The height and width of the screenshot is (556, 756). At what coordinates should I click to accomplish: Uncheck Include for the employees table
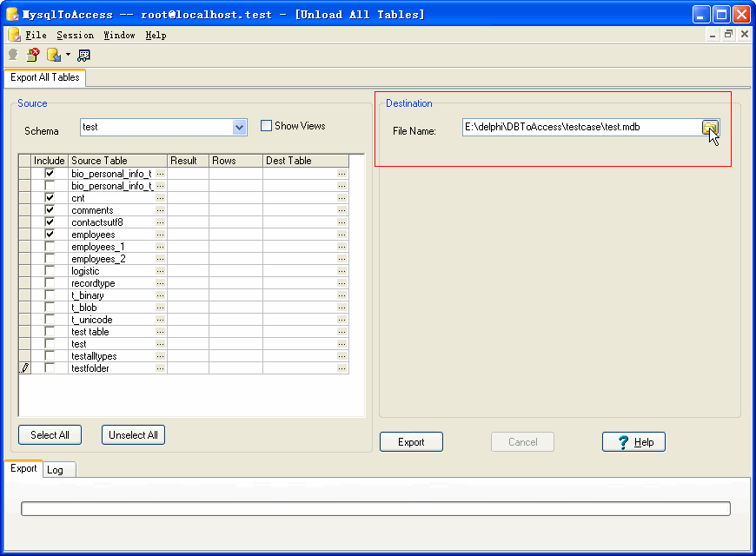[50, 235]
